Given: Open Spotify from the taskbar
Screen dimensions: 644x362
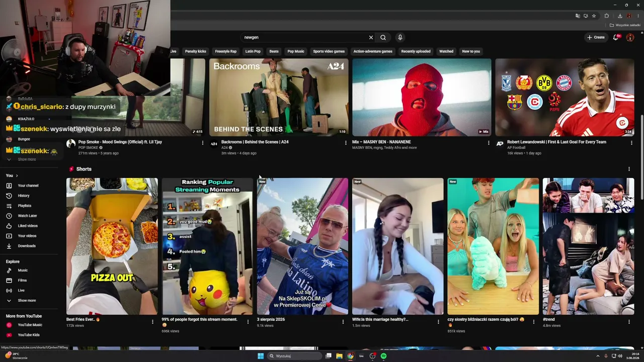Looking at the screenshot, I should [x=383, y=356].
